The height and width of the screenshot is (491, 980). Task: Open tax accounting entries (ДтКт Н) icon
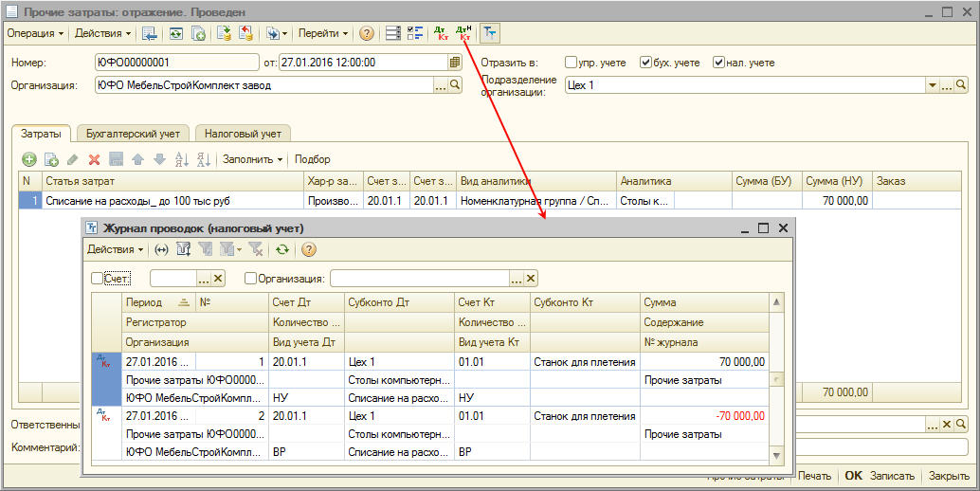pos(463,33)
